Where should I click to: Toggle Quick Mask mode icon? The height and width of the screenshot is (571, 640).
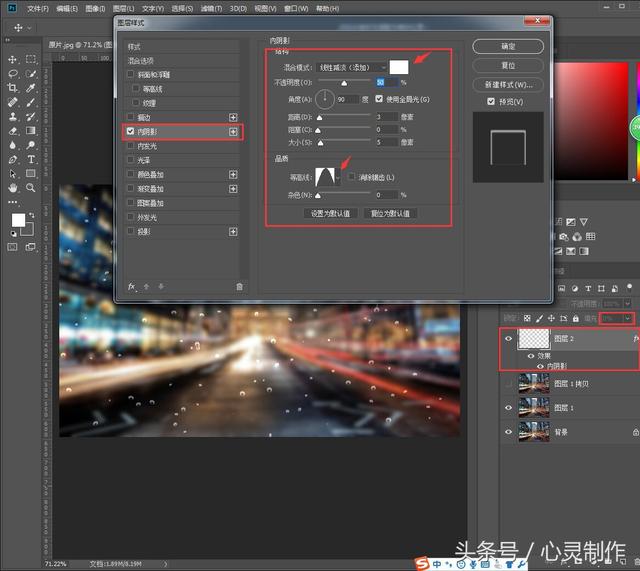tap(13, 247)
